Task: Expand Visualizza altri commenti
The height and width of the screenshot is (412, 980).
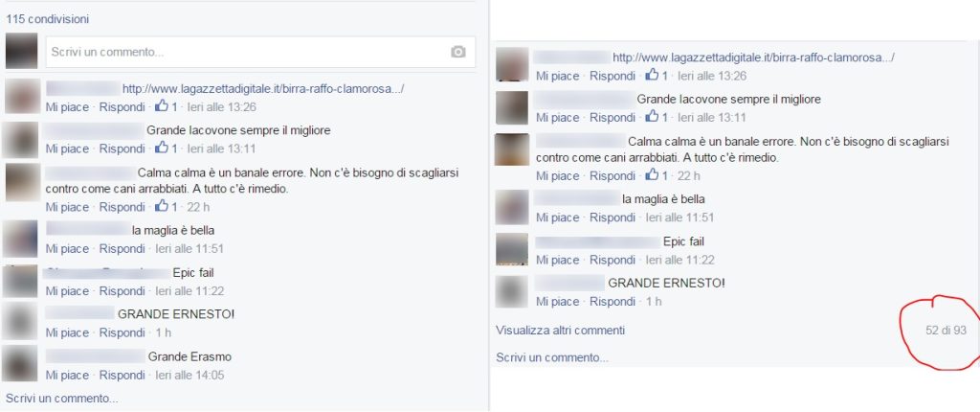Action: point(560,330)
